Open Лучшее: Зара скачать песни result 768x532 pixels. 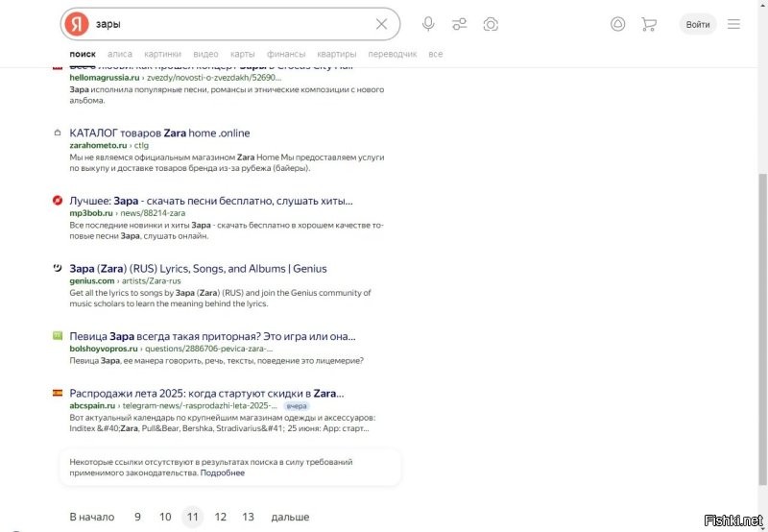tap(211, 201)
